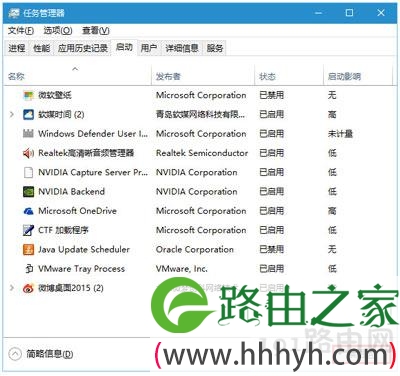
Task: Select the Java Update Scheduler entry name
Action: [x=84, y=249]
